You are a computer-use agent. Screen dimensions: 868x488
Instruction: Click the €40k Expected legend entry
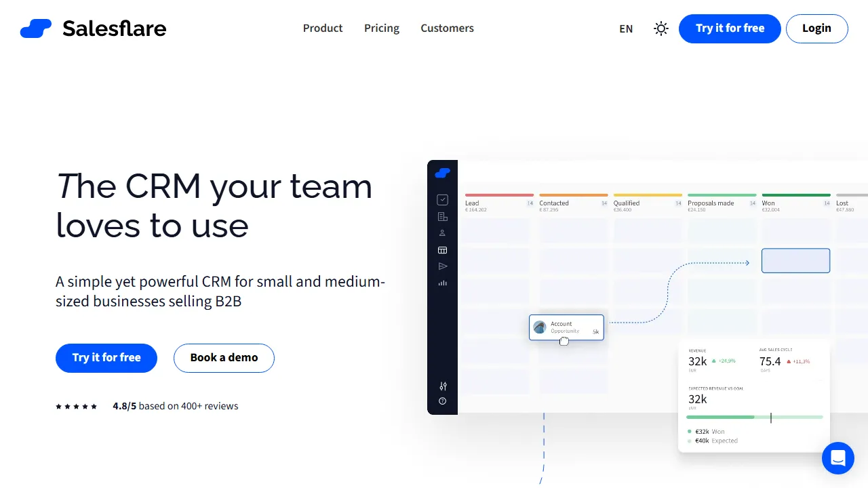point(713,441)
